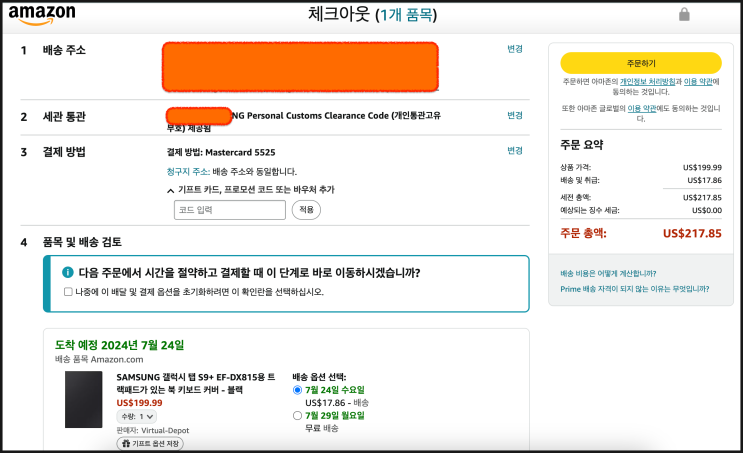The width and height of the screenshot is (743, 453).
Task: Change the payment method via 변경 link
Action: 515,150
